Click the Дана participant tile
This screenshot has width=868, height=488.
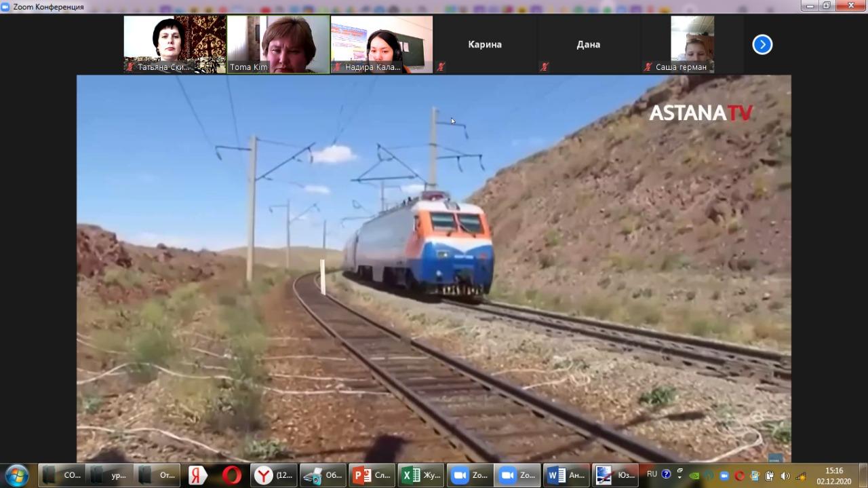pyautogui.click(x=588, y=44)
